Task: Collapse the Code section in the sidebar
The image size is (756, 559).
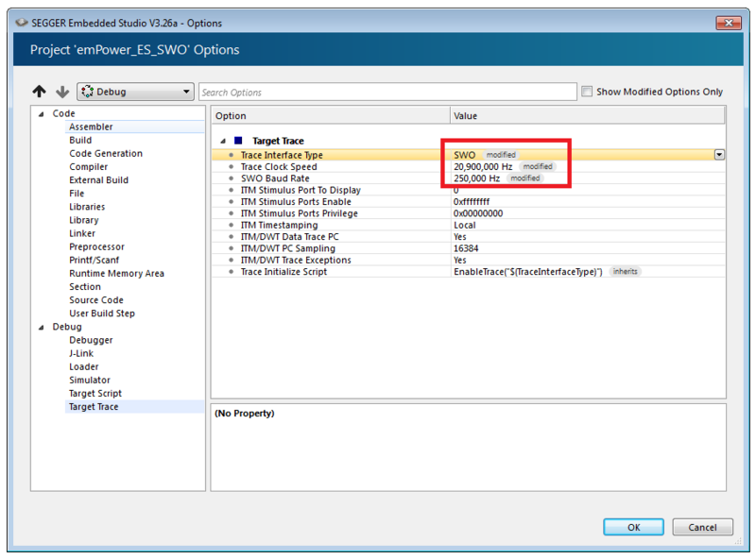Action: [x=39, y=112]
